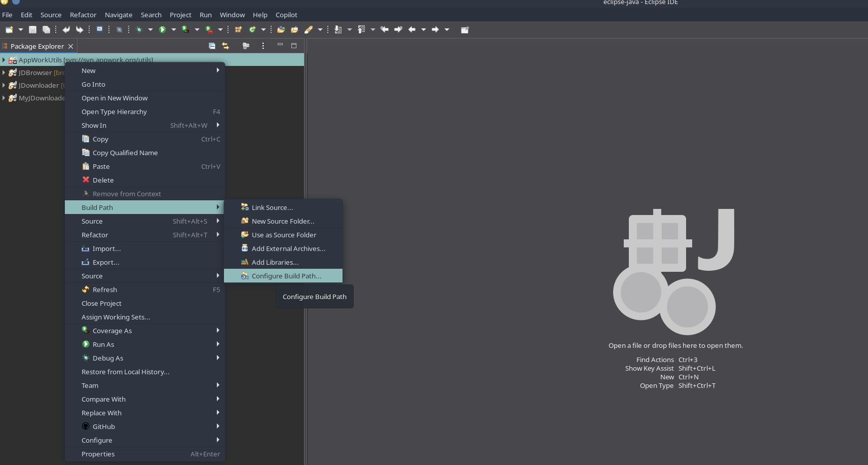Select the Package Explorer tab

[37, 46]
